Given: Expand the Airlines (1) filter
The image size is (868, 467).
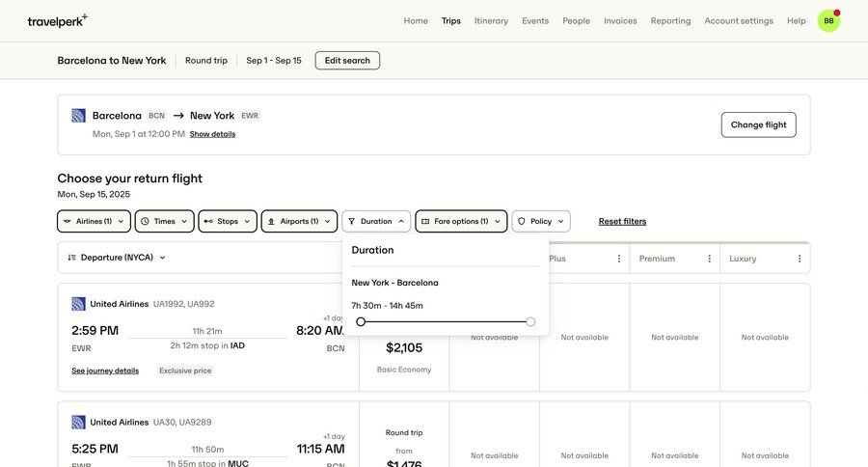Looking at the screenshot, I should coord(94,221).
